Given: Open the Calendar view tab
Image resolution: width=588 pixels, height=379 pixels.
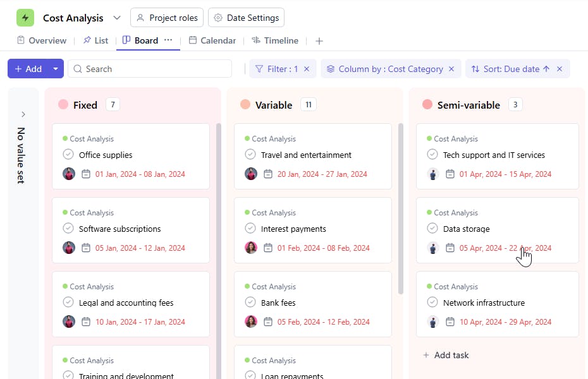Looking at the screenshot, I should click(x=212, y=40).
